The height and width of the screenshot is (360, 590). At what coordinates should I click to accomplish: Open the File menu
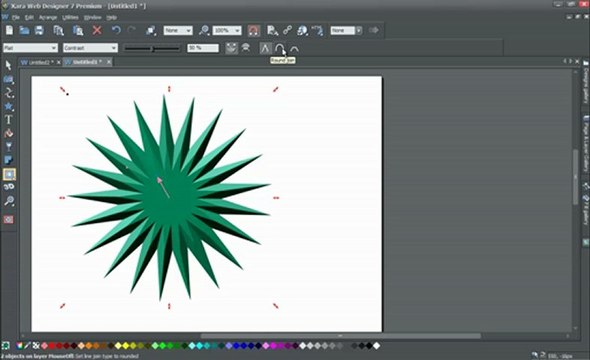pos(15,17)
